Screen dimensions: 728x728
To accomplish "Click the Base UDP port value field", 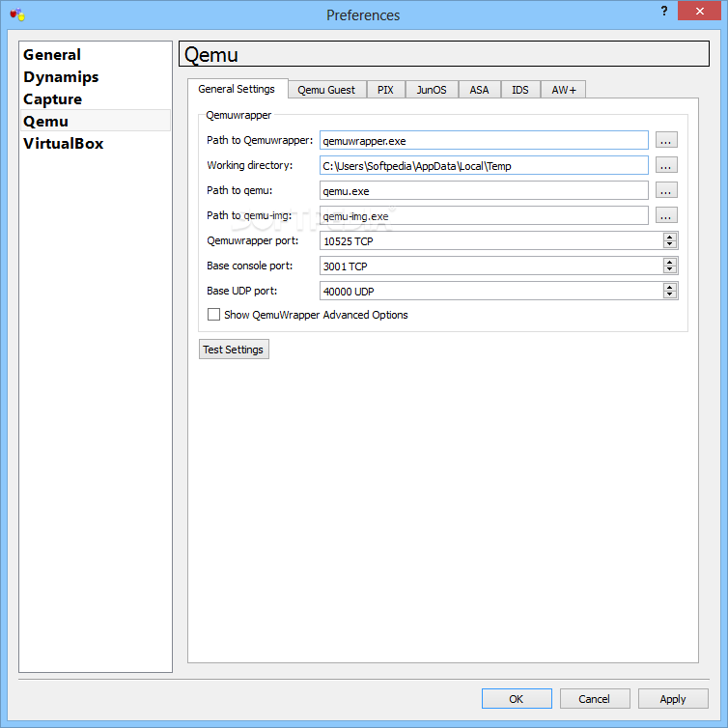I will (x=491, y=291).
